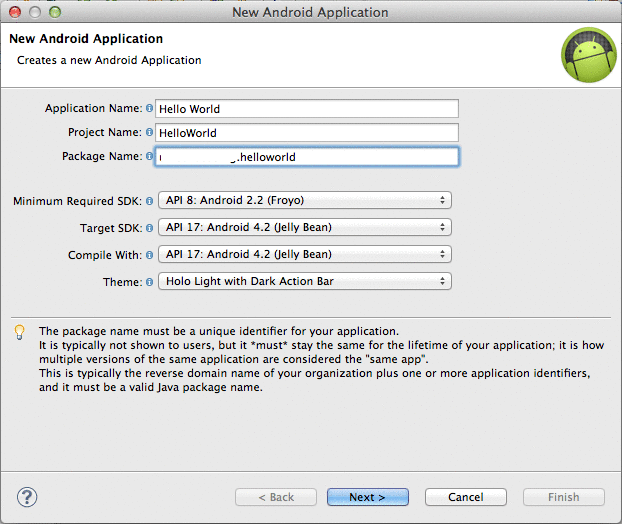
Task: Close the dialog with the red button
Action: click(15, 12)
